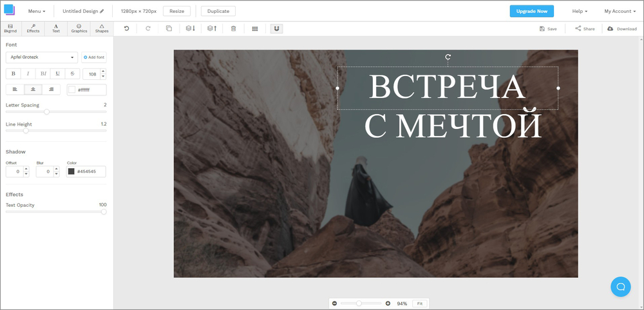Show the grid using grid icon
Screen dimensions: 644x310
tap(255, 28)
